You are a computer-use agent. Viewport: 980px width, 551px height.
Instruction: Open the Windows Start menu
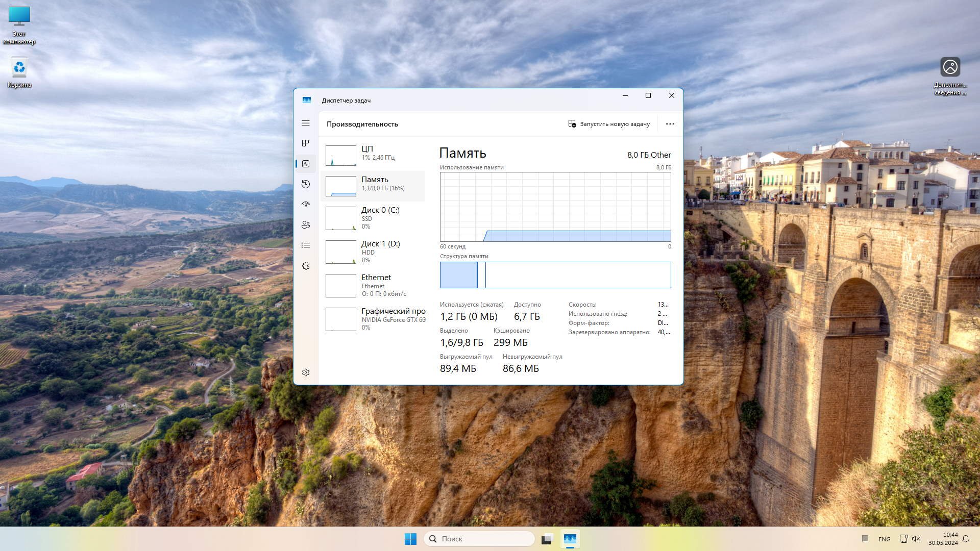pos(410,539)
